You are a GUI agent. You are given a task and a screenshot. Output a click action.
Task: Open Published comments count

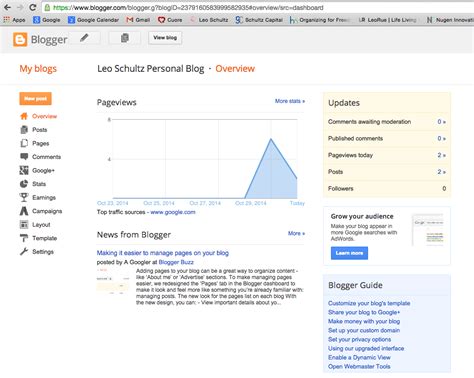tap(441, 138)
